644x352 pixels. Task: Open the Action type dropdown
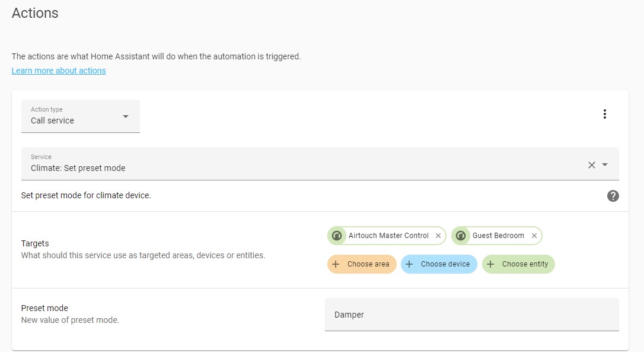click(81, 116)
